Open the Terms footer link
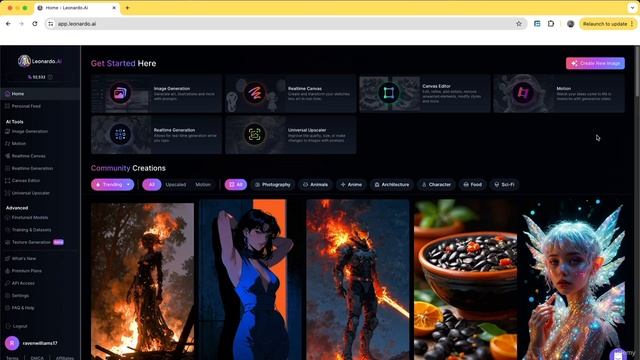The width and height of the screenshot is (640, 360). point(12,358)
